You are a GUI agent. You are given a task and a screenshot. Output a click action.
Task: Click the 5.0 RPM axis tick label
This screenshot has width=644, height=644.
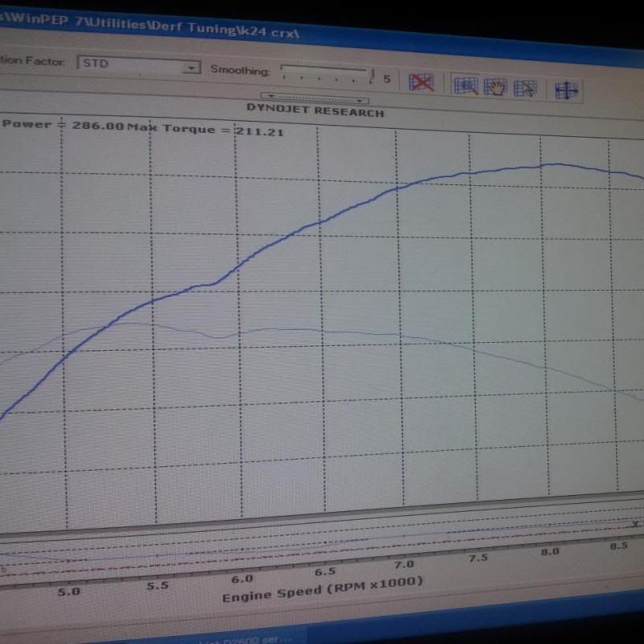coord(68,592)
